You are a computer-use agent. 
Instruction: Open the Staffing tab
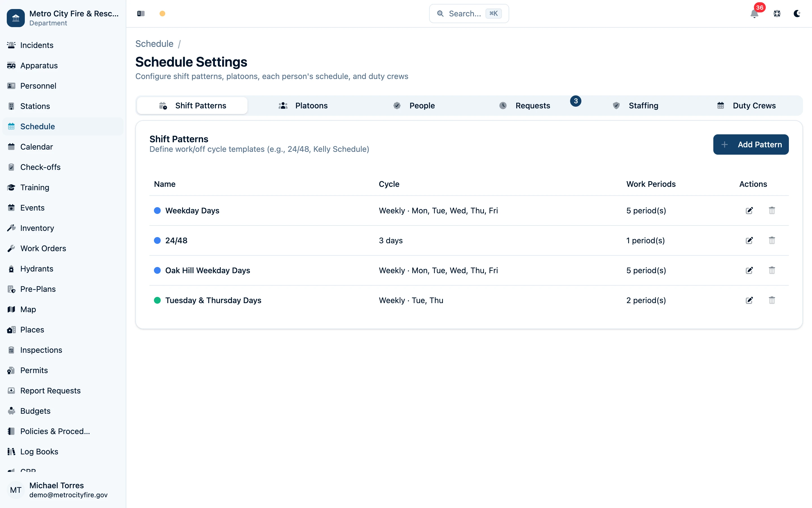point(635,106)
